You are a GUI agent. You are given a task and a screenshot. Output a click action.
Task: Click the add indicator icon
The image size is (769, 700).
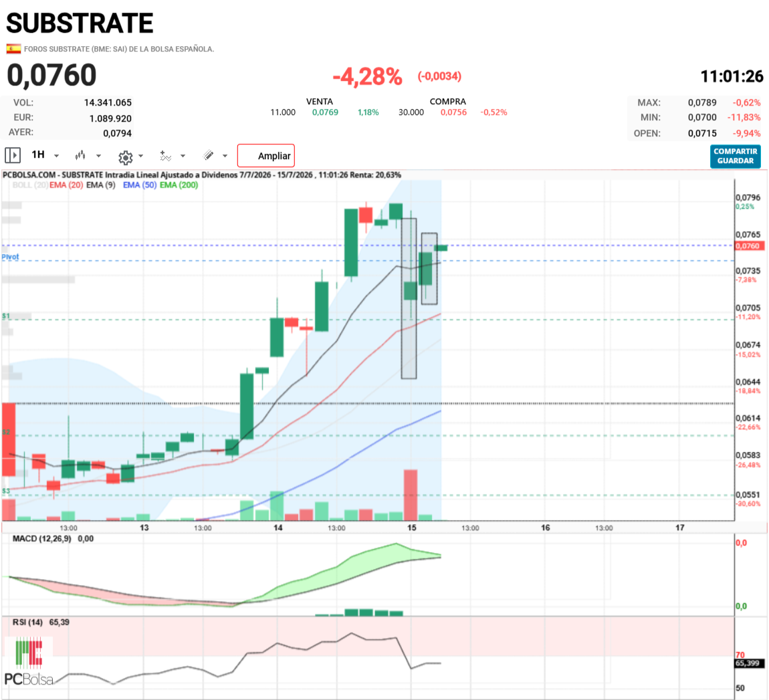pyautogui.click(x=166, y=156)
